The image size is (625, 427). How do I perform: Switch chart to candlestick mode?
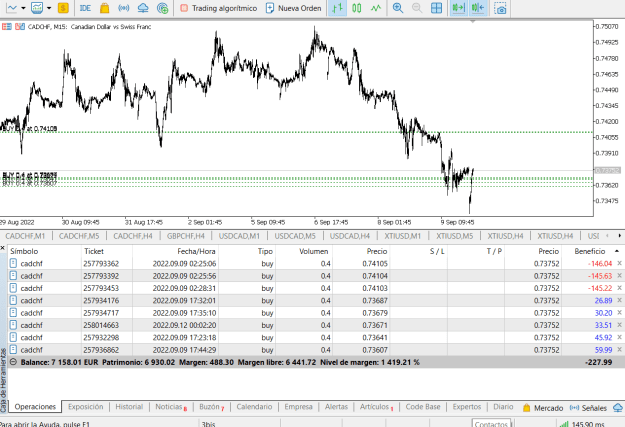[356, 8]
